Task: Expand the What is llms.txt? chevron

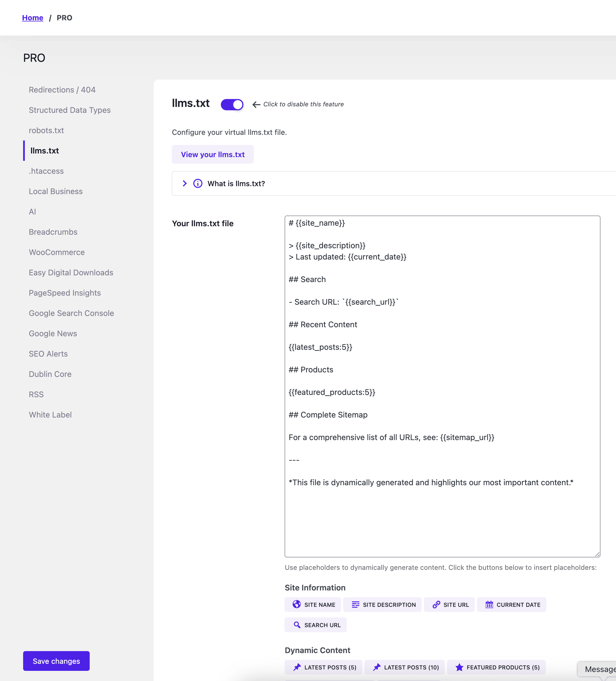Action: 184,183
